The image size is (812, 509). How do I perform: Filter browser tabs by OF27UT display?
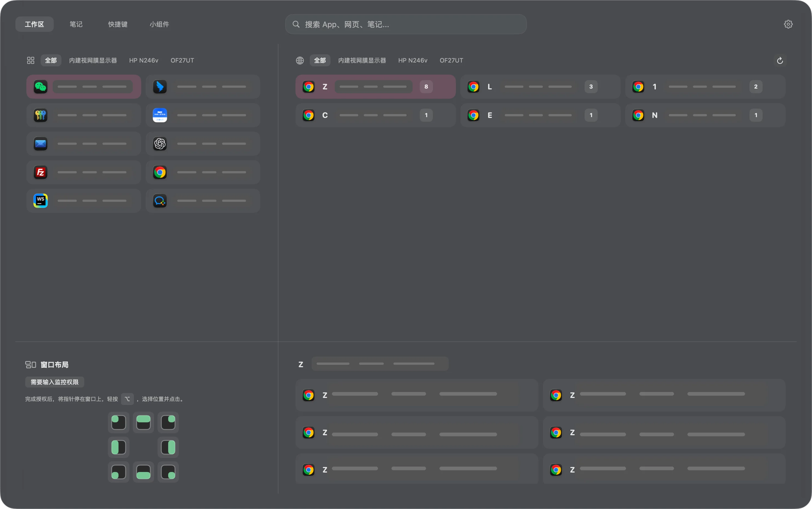pyautogui.click(x=452, y=61)
